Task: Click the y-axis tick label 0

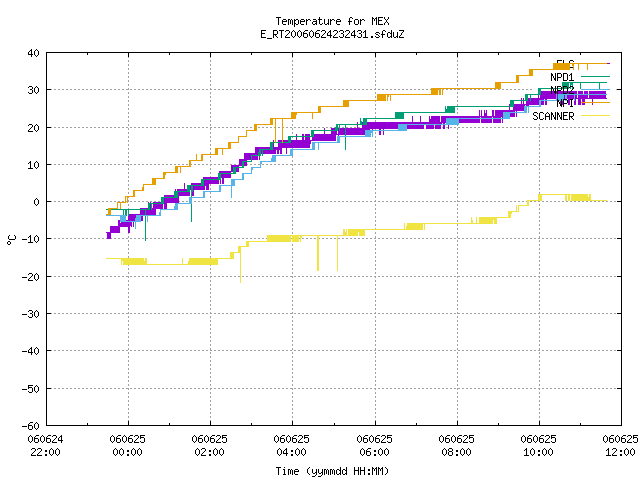Action: point(37,202)
